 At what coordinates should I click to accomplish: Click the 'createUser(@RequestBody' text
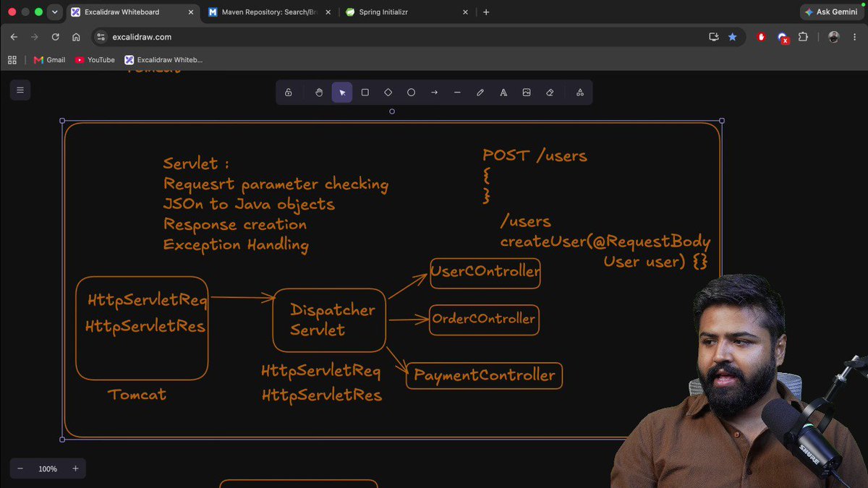click(605, 242)
